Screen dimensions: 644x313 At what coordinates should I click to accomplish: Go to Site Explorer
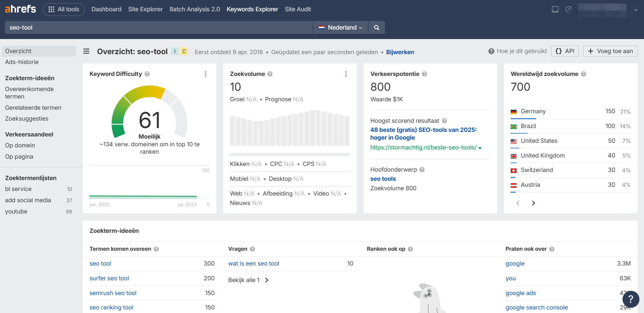[x=145, y=9]
